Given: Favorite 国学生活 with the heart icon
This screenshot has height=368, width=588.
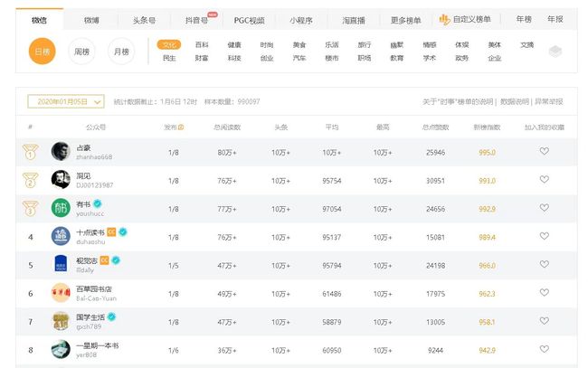Looking at the screenshot, I should coord(544,321).
